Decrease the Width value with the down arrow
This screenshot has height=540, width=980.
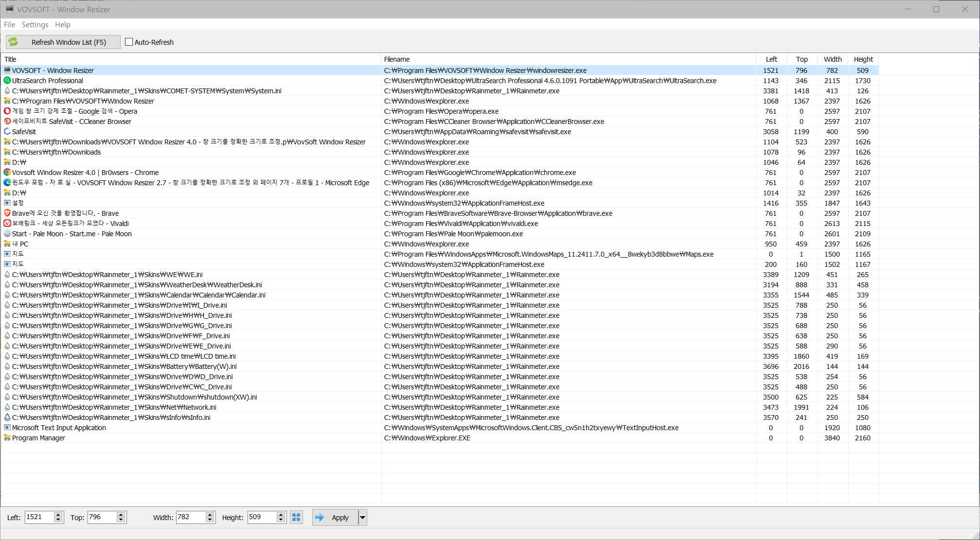point(210,521)
